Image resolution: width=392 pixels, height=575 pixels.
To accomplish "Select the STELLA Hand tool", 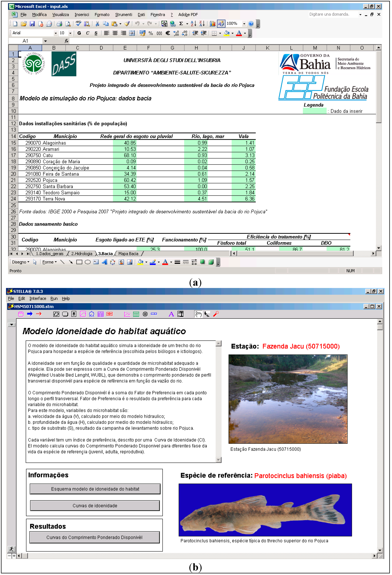I will (x=198, y=314).
